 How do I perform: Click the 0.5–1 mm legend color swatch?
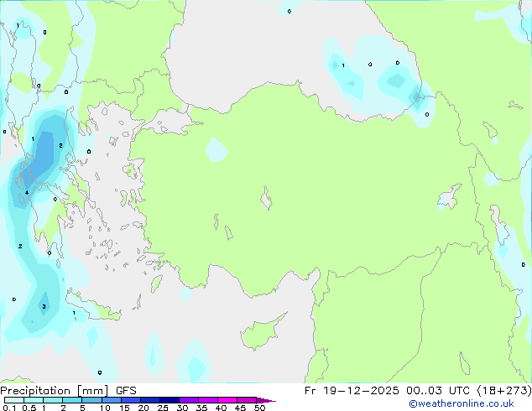[34, 400]
